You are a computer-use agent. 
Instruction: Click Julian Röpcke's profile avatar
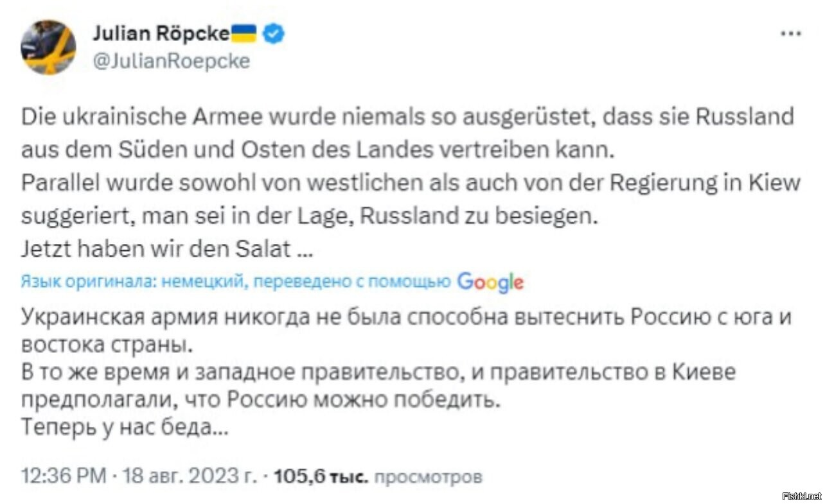click(x=48, y=47)
